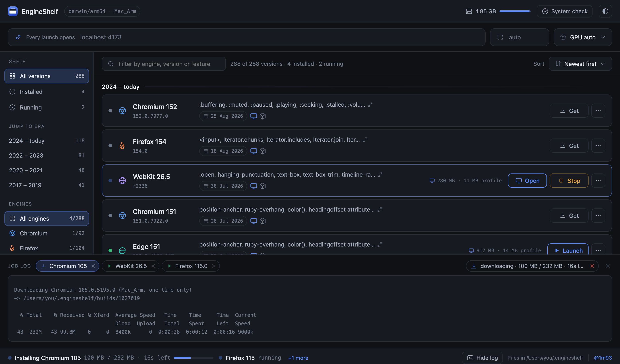Click the Edge 151 engine icon
This screenshot has width=620, height=364.
[x=122, y=250]
